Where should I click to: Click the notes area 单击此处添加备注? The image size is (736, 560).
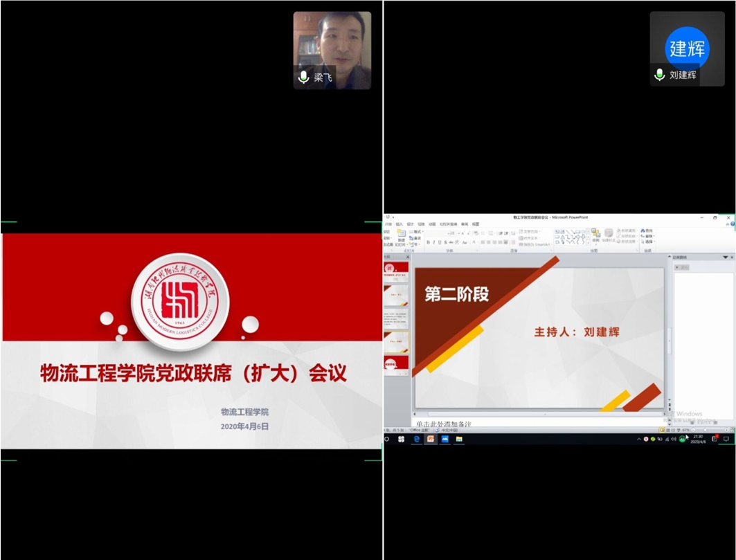click(443, 423)
